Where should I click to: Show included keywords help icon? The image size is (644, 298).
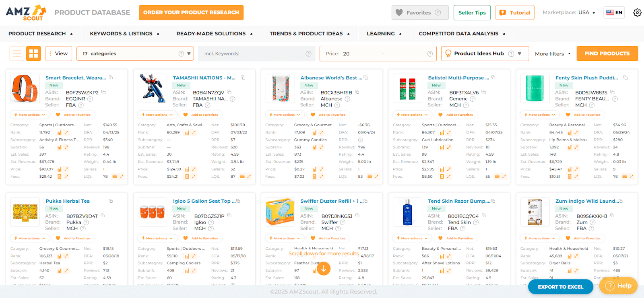[x=308, y=53]
